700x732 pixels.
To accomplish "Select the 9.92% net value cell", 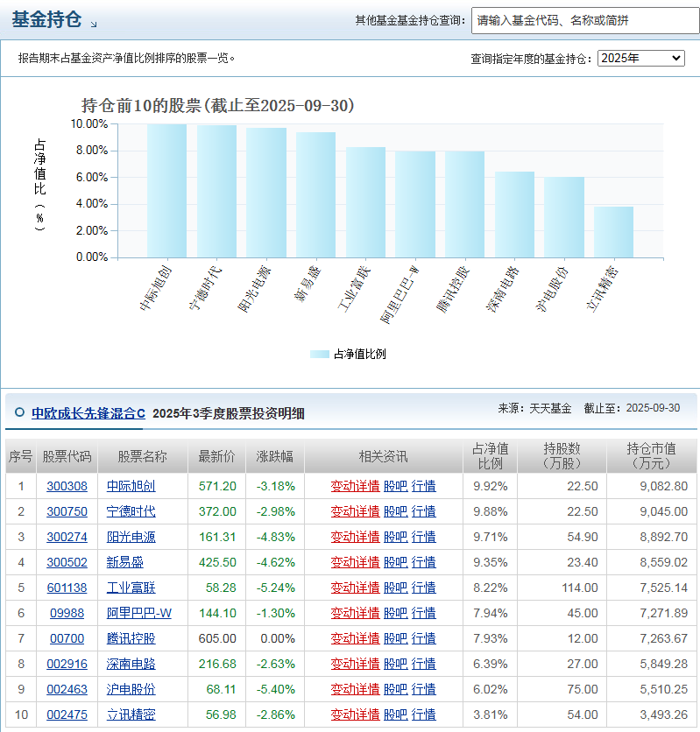I will click(x=491, y=486).
